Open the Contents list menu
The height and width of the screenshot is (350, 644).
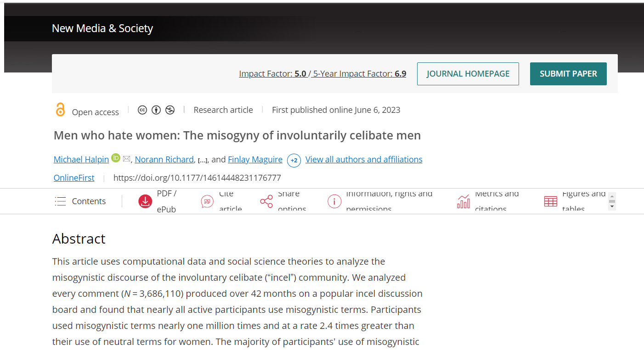tap(80, 201)
